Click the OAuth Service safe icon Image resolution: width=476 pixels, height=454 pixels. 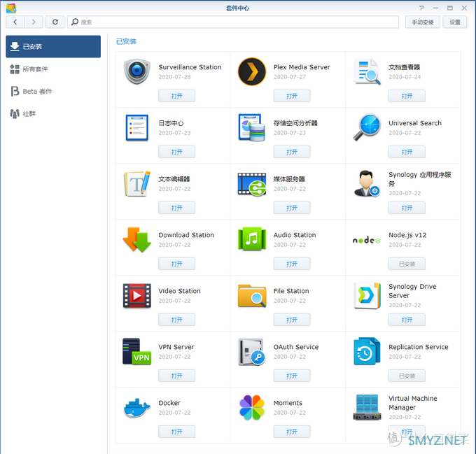pos(252,352)
